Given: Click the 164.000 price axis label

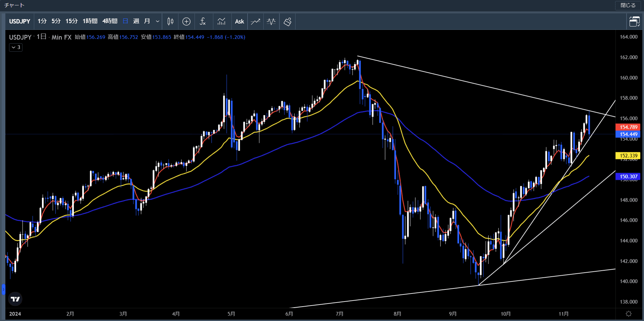Looking at the screenshot, I should pos(629,37).
